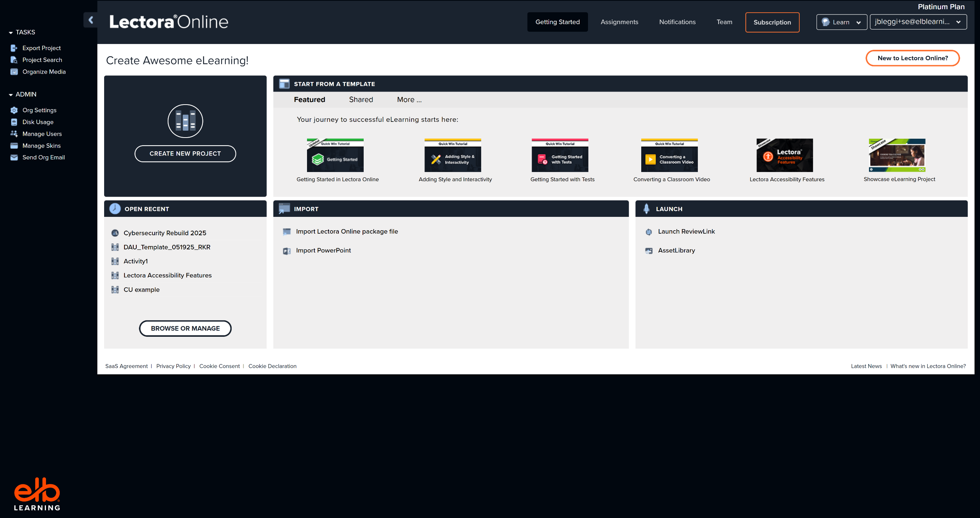The height and width of the screenshot is (518, 980).
Task: Open the SaaS Agreement link
Action: pyautogui.click(x=126, y=366)
